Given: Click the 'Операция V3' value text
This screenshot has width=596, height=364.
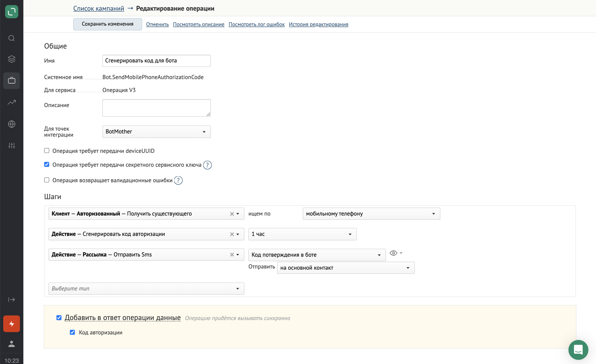Looking at the screenshot, I should [x=119, y=90].
